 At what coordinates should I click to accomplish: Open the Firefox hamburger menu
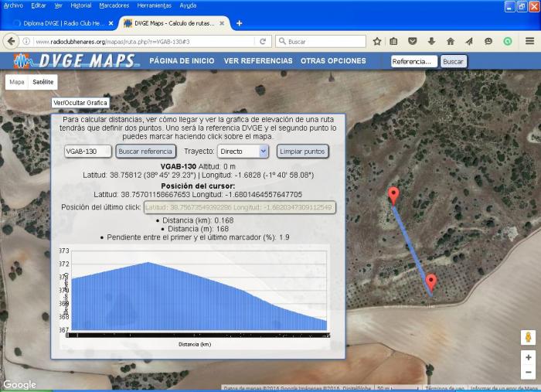530,41
